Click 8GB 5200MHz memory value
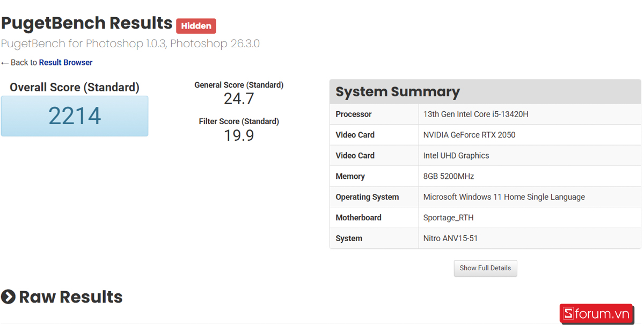This screenshot has width=644, height=332. [x=449, y=176]
